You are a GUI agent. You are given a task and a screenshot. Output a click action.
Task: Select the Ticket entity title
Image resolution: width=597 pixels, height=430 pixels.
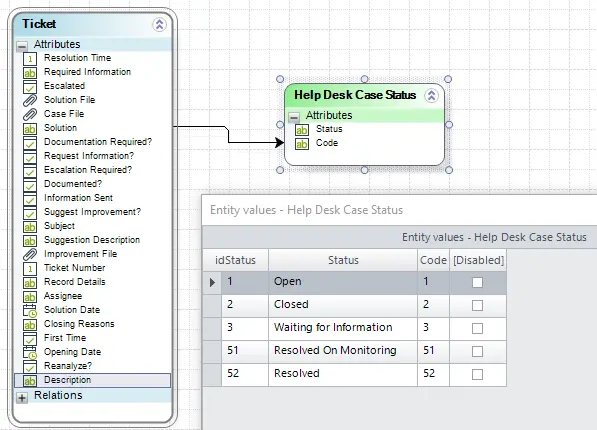[x=39, y=24]
